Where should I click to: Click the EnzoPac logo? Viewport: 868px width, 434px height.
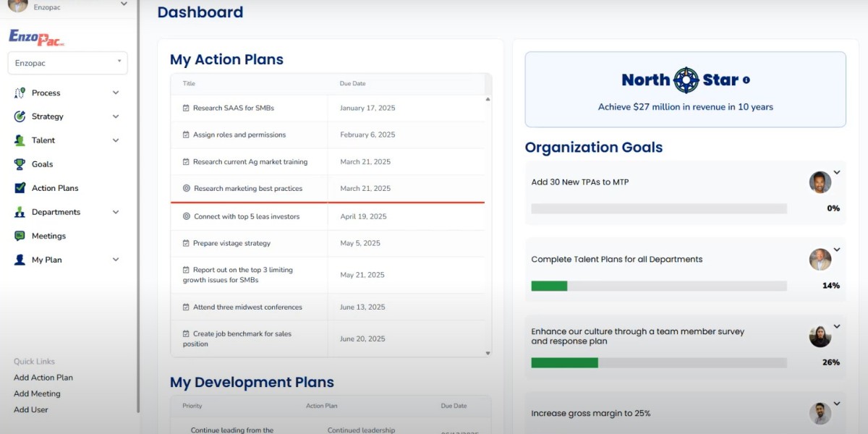[x=37, y=37]
